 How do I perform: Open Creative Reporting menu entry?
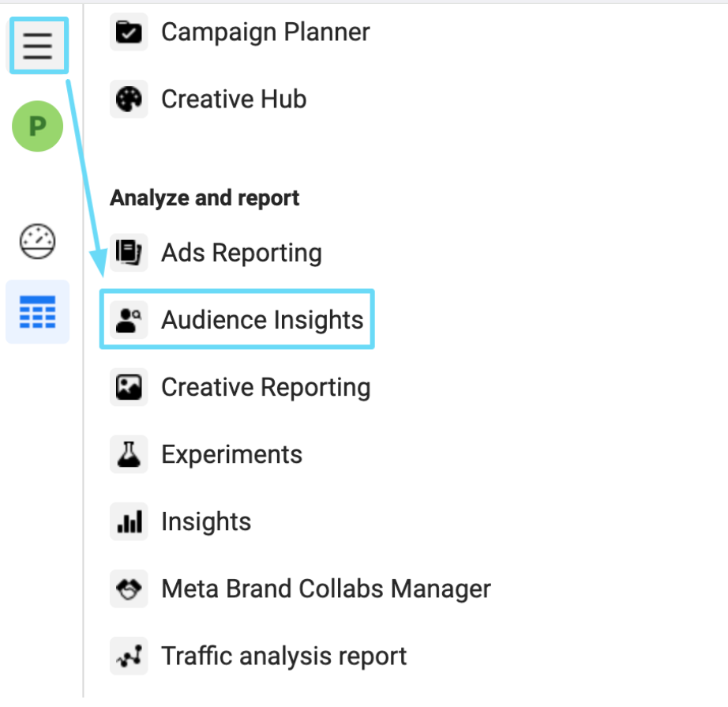pos(266,387)
